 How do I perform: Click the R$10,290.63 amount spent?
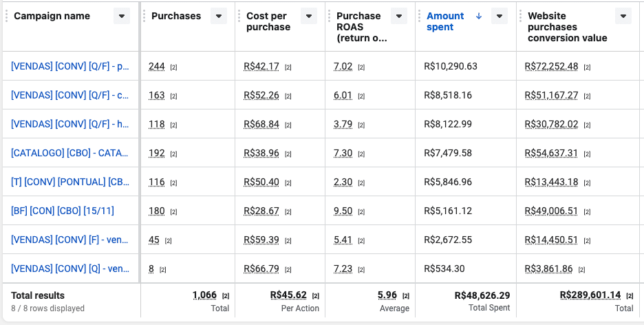pyautogui.click(x=451, y=66)
